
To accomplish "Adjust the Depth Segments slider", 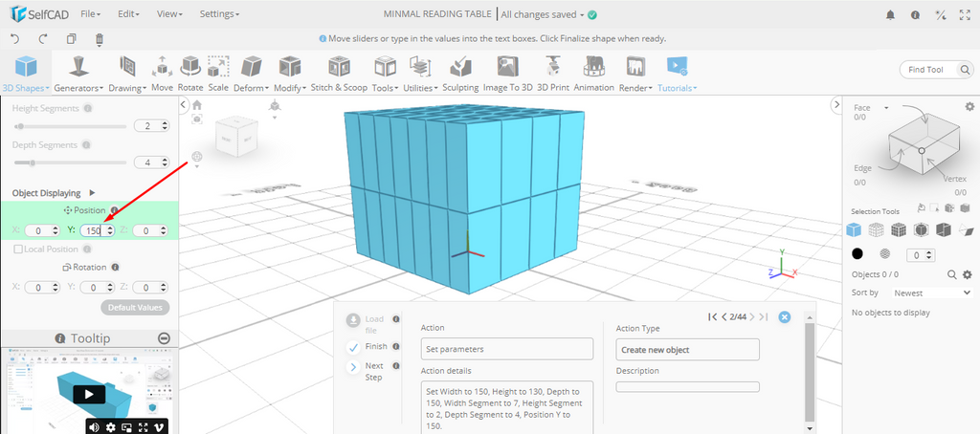I will (33, 163).
